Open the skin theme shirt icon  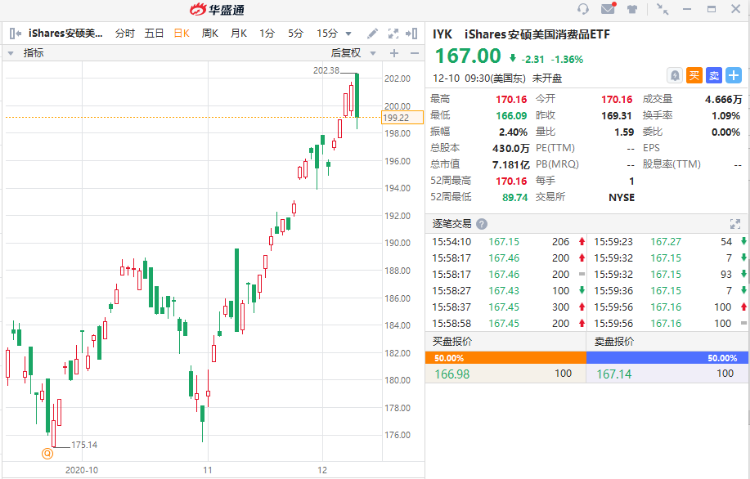pyautogui.click(x=632, y=9)
